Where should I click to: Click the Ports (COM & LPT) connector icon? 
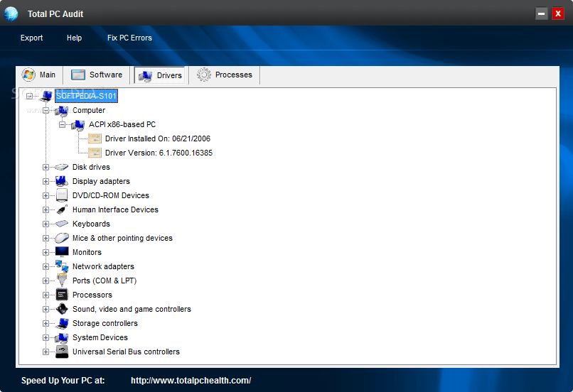tap(62, 281)
